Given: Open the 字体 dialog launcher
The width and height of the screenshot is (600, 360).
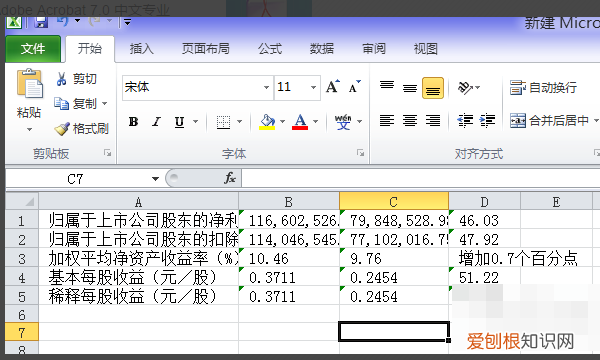Looking at the screenshot, I should pos(360,153).
